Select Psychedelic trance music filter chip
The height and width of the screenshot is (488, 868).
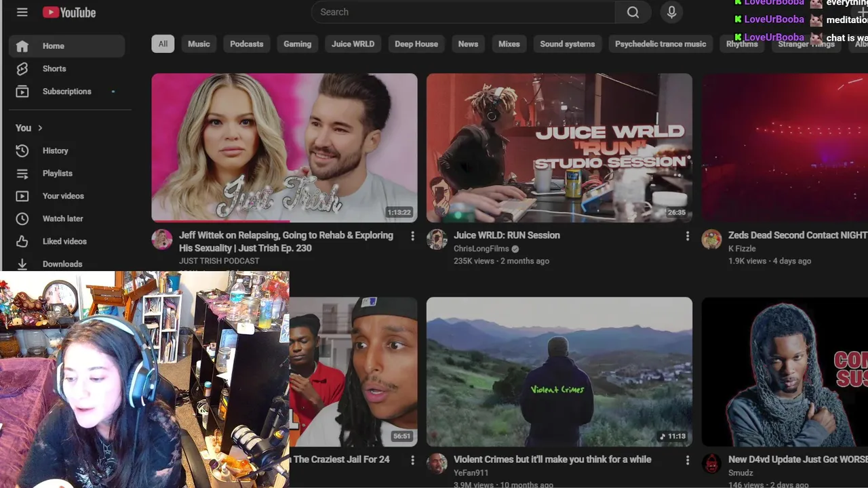click(660, 44)
